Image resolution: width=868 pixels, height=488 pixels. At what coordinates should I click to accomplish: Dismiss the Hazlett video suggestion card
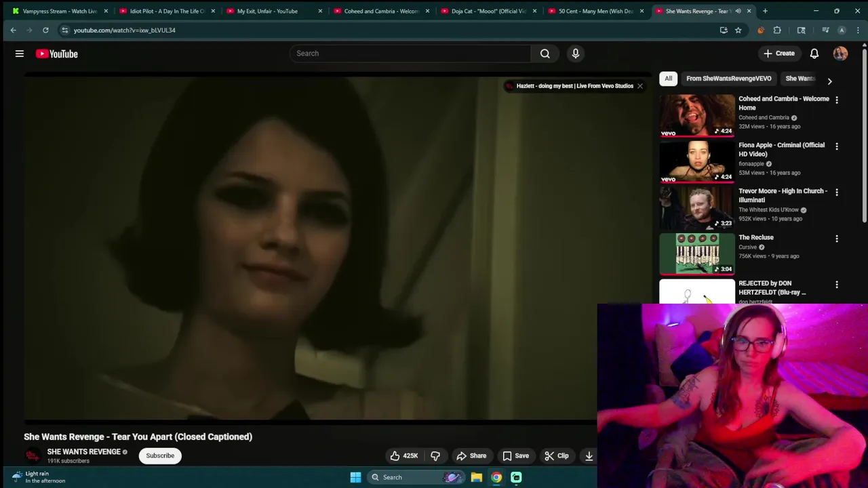[x=639, y=86]
